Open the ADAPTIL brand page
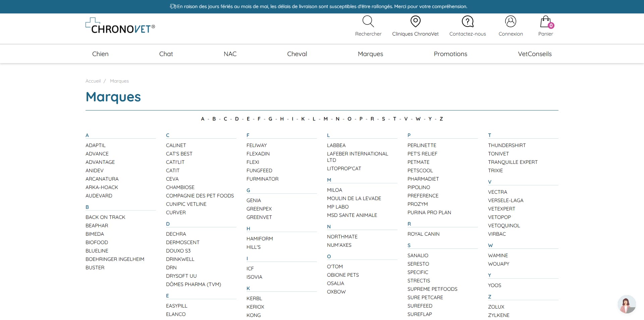 pyautogui.click(x=96, y=145)
